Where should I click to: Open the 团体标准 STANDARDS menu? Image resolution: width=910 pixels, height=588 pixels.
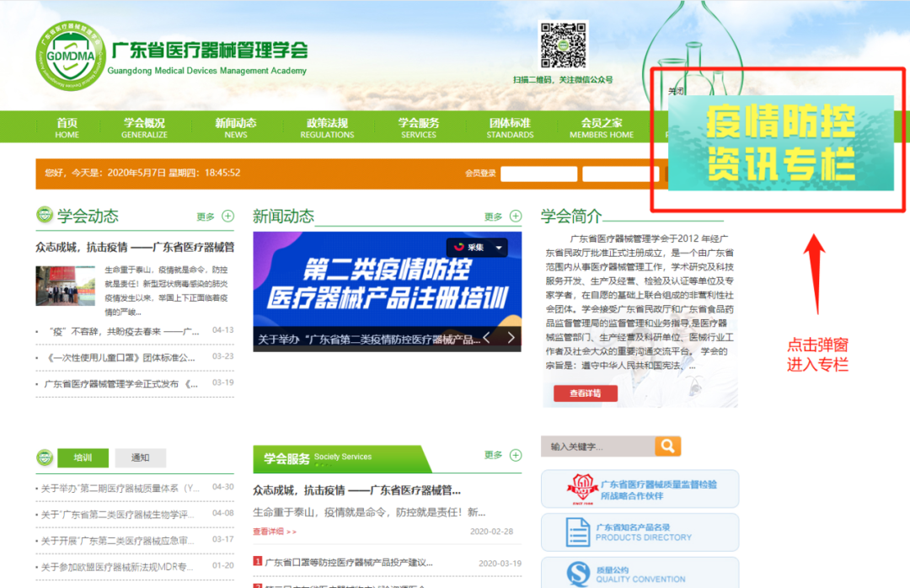point(510,127)
